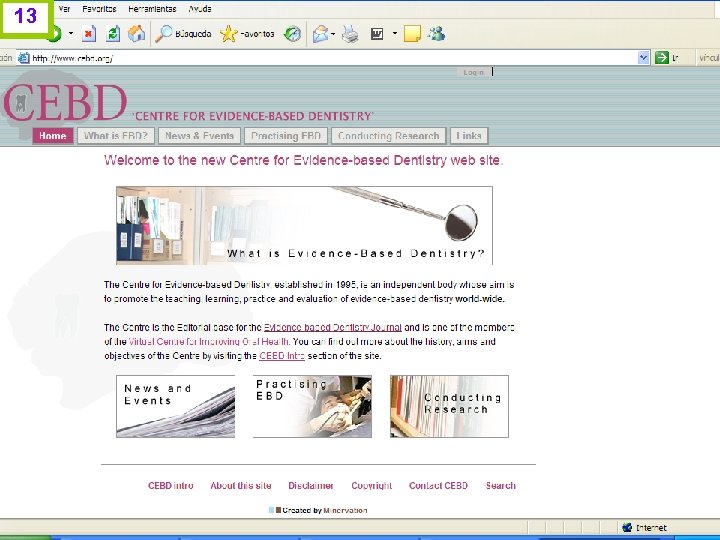Click the Internet zone globe icon
Screen dimensions: 720x540
(627, 527)
